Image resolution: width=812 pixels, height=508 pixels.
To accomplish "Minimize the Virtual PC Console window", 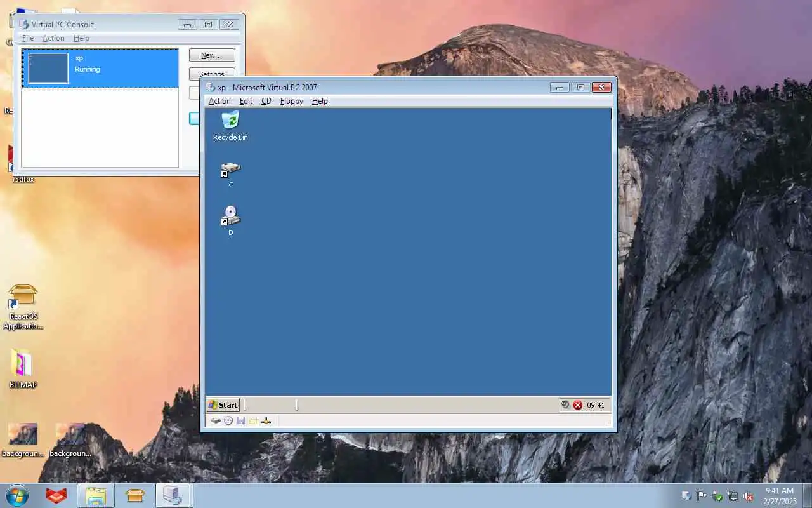I will tap(187, 25).
